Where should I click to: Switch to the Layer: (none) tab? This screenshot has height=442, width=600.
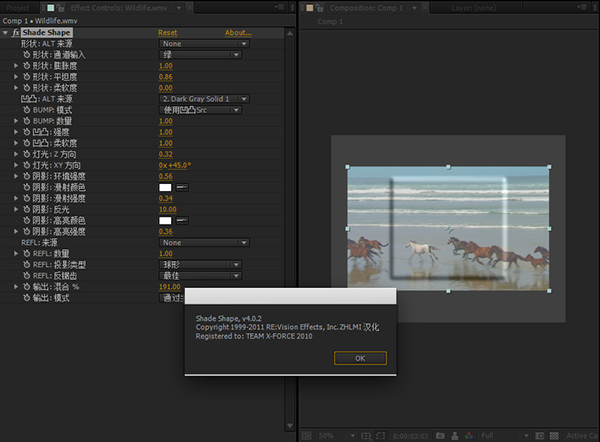[x=474, y=8]
